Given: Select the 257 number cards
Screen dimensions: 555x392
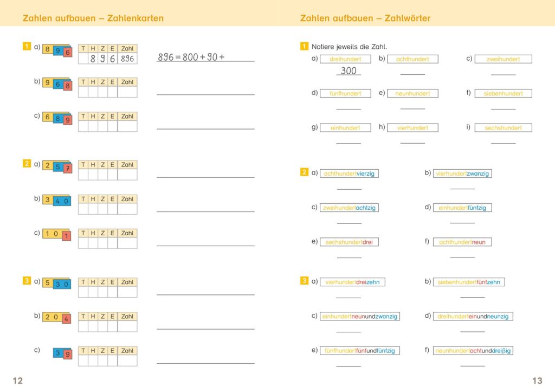Looking at the screenshot, I should (x=57, y=166).
